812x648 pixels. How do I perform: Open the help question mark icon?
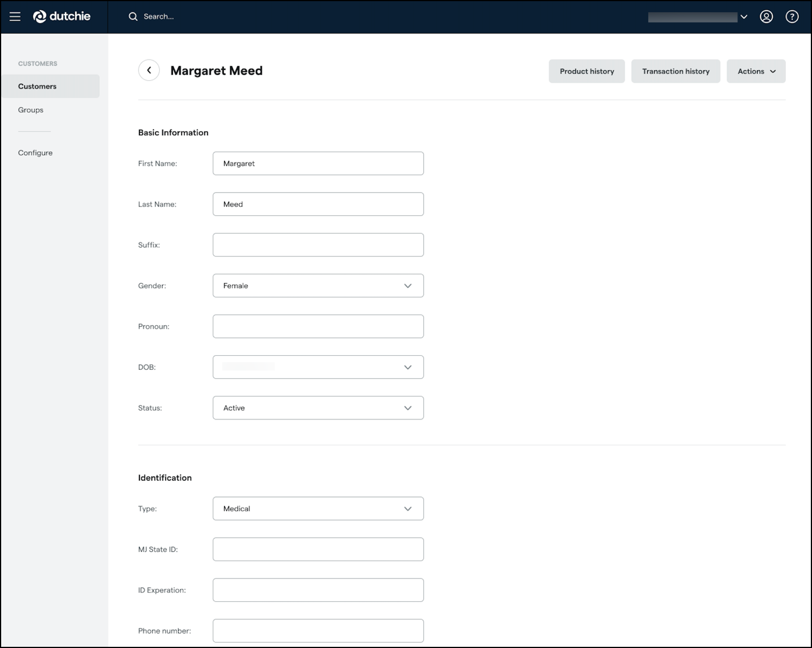(x=792, y=17)
